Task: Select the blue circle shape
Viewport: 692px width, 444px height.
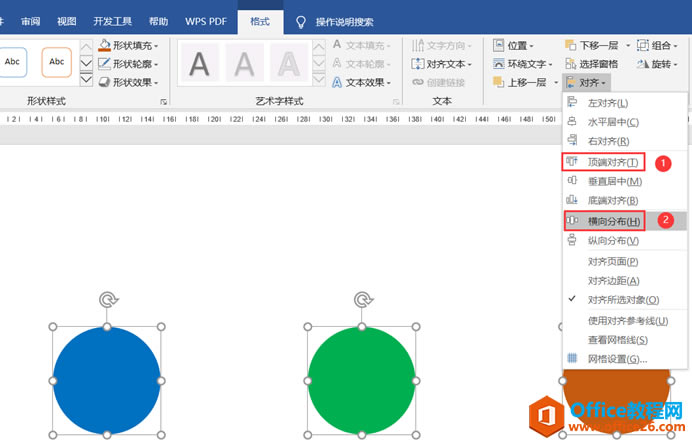Action: (x=107, y=380)
